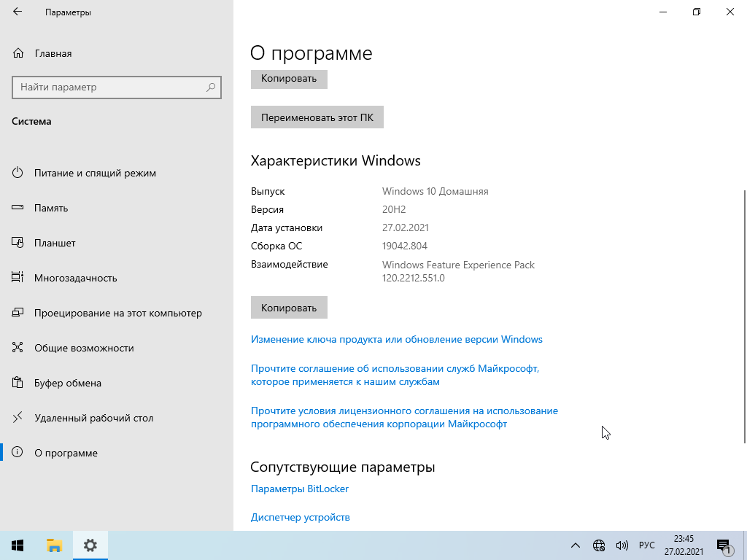Click Переименовать этот ПК button
Image resolution: width=747 pixels, height=560 pixels.
(317, 117)
